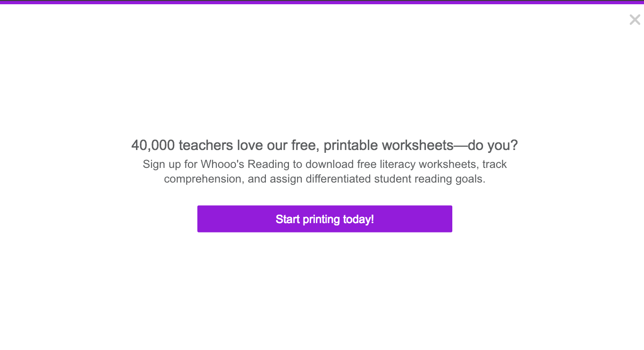Screen dimensions: 644x350
Task: Click the word "differentiated" in the description
Action: [338, 179]
